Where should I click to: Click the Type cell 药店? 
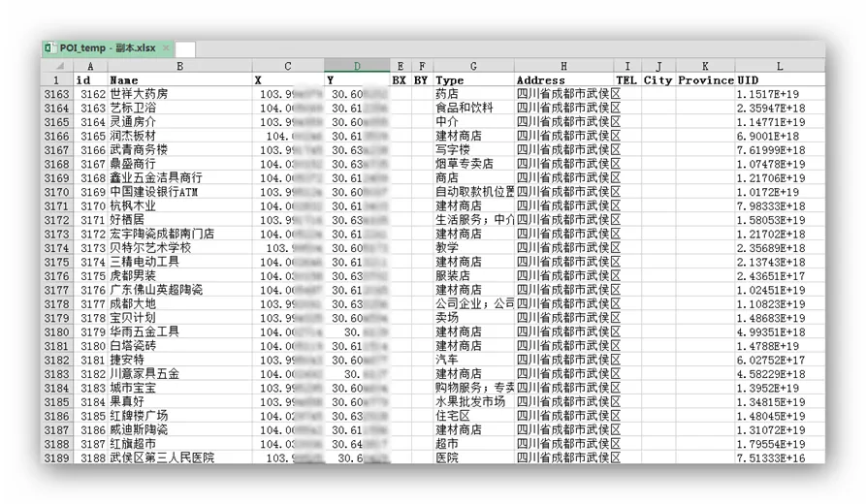(473, 94)
